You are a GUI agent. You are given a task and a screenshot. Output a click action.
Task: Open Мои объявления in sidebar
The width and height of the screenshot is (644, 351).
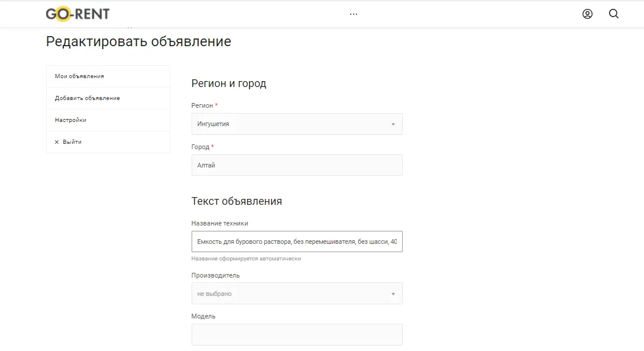(x=79, y=76)
